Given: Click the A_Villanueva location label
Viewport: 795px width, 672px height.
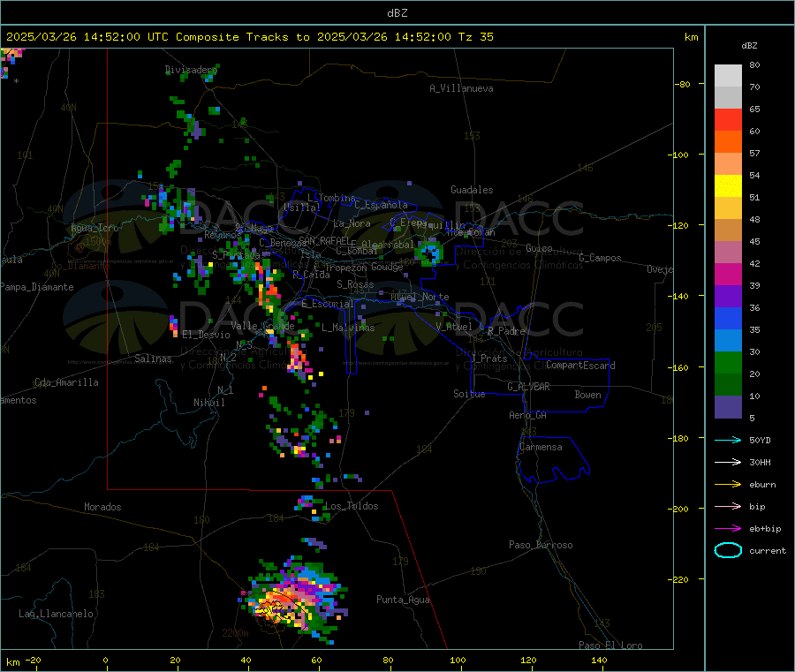Looking at the screenshot, I should 461,88.
